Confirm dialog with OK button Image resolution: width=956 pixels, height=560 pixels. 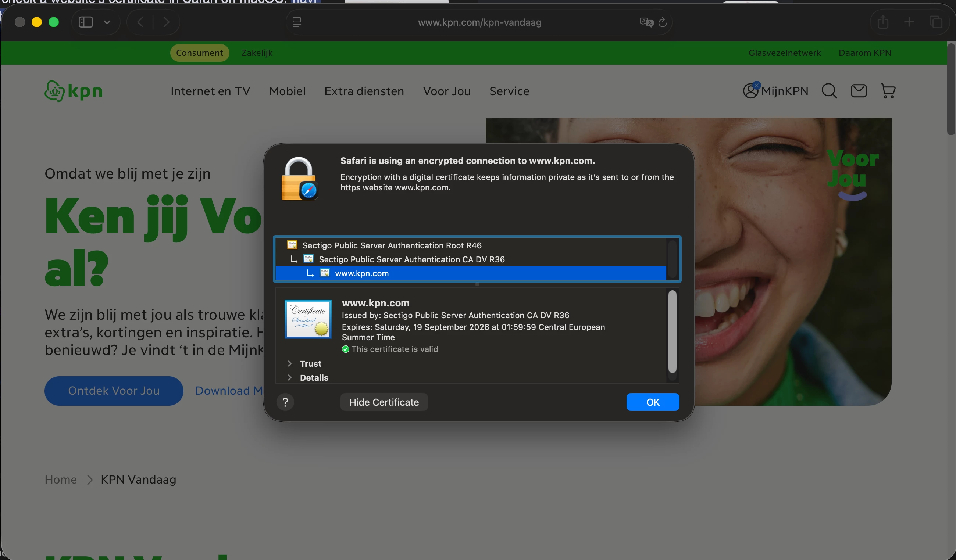[653, 402]
